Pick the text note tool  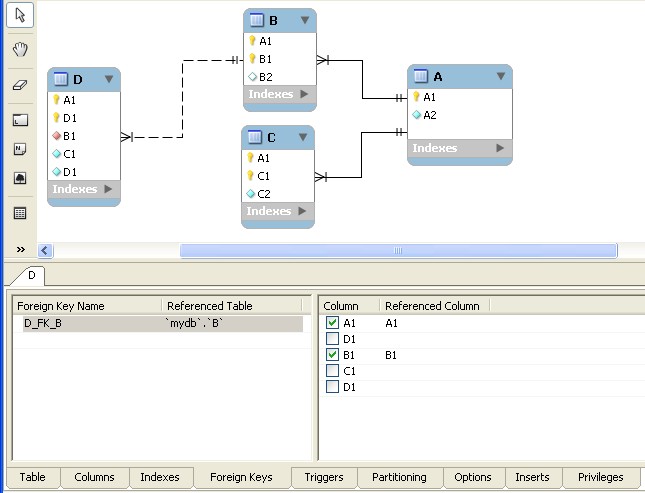20,149
